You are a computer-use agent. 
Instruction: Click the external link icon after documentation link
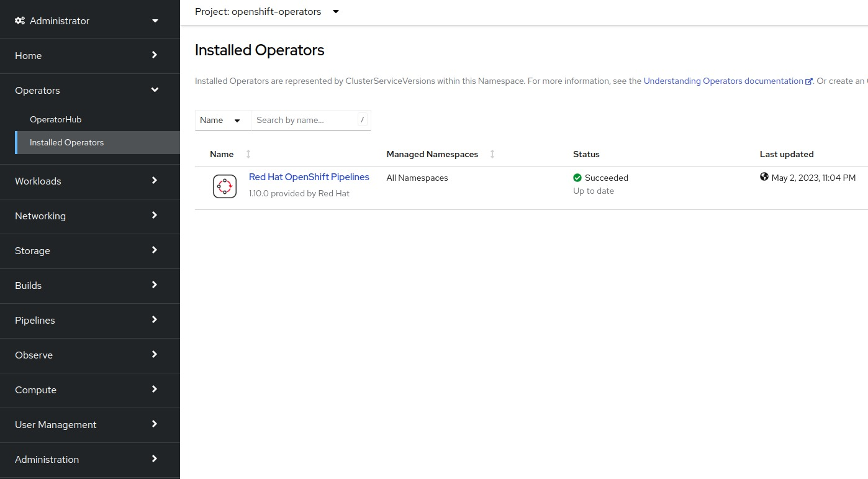(x=808, y=81)
